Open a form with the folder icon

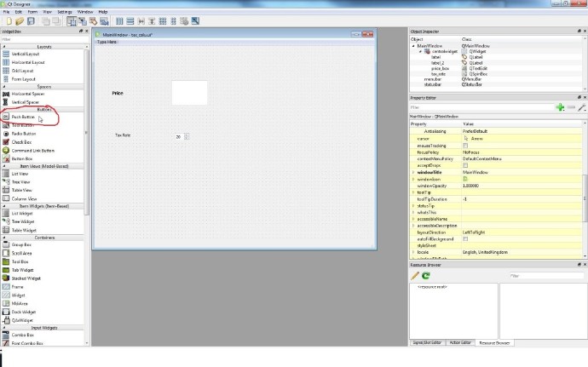point(20,21)
